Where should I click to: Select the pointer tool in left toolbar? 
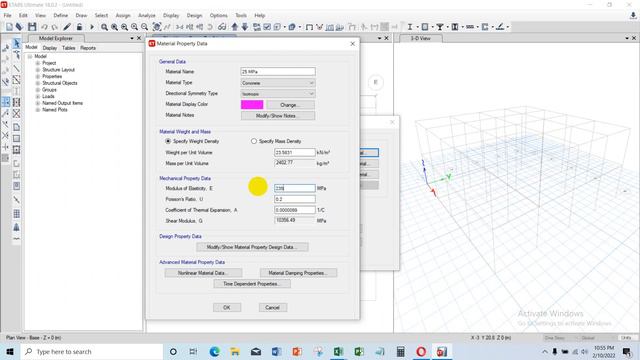coord(16,43)
